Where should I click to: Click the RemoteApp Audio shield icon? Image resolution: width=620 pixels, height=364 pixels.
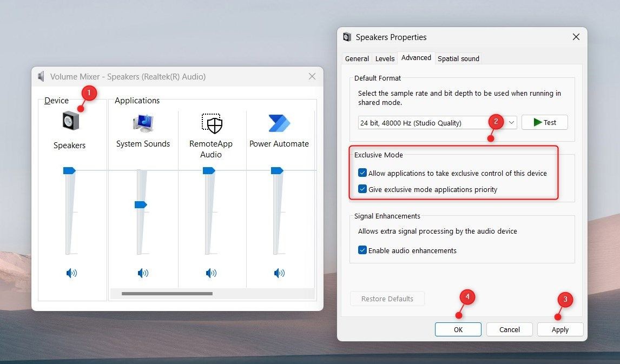(212, 124)
